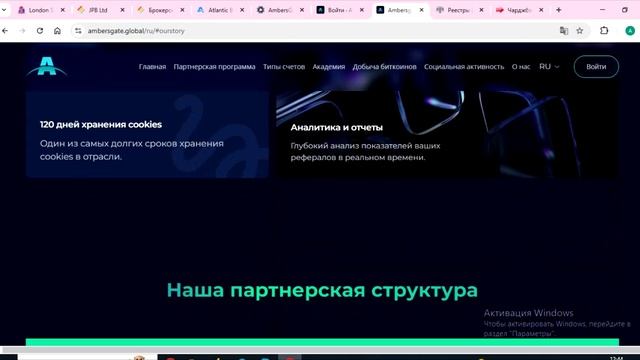
Task: Switch to the London tab
Action: [41, 10]
